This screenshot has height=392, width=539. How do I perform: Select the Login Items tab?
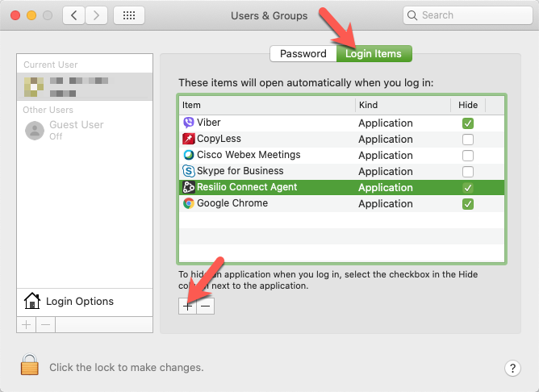373,54
